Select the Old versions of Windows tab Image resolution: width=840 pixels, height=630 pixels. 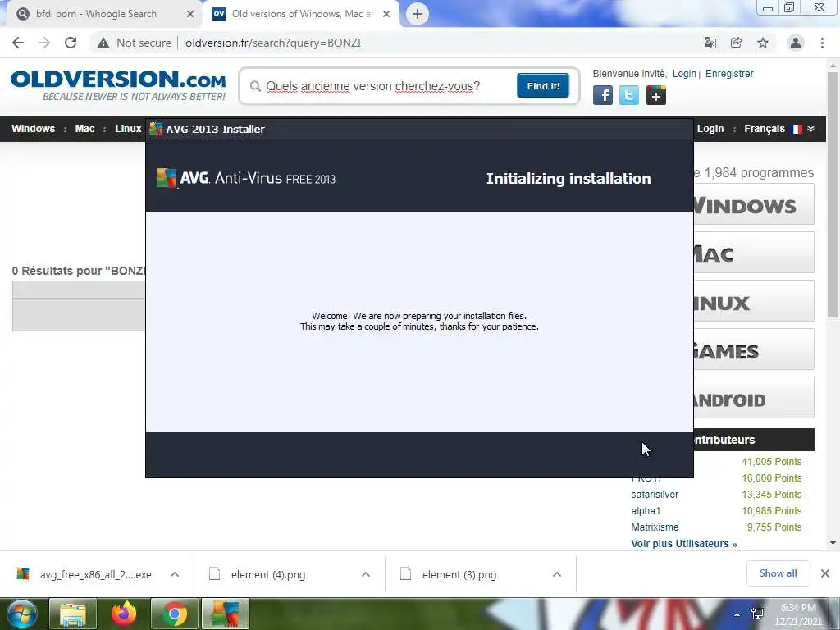[x=302, y=14]
